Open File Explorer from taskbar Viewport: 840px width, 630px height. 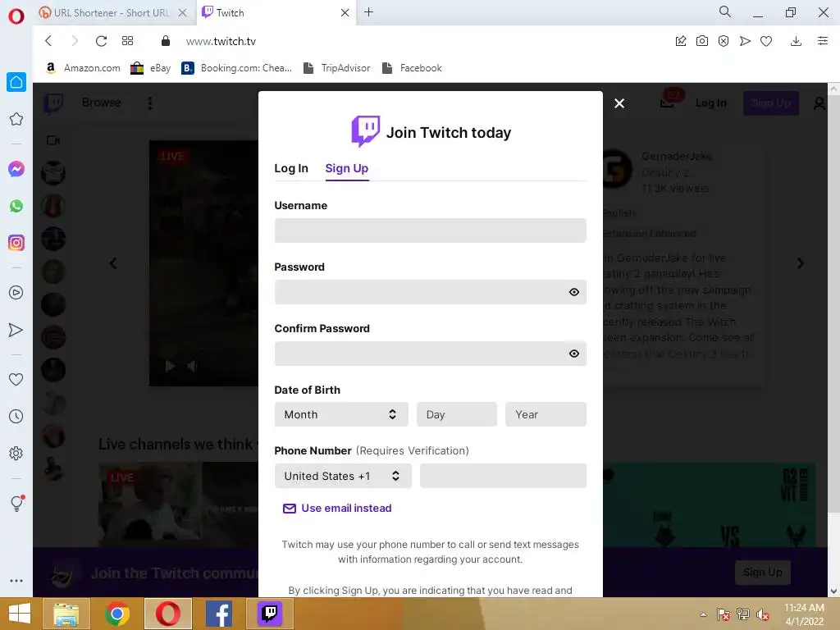[x=66, y=614]
